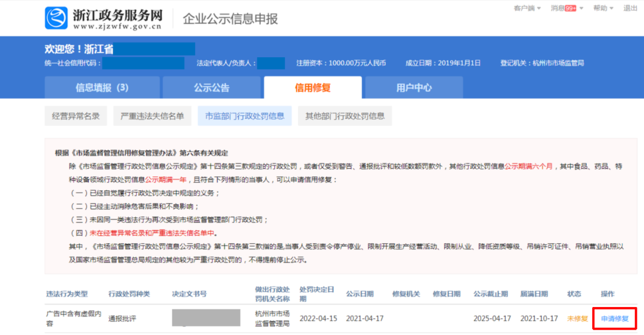644x335 pixels.
Task: Expand the 帮助 dropdown menu
Action: tap(602, 8)
